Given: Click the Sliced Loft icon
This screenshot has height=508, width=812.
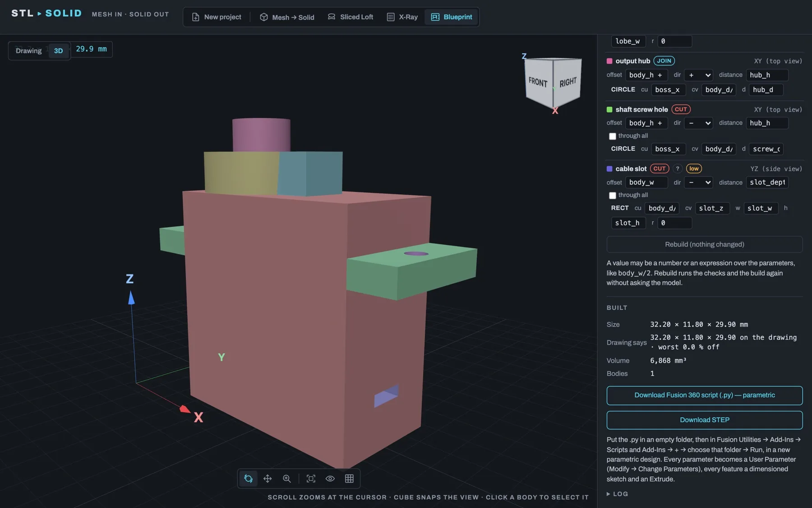Looking at the screenshot, I should [x=332, y=17].
